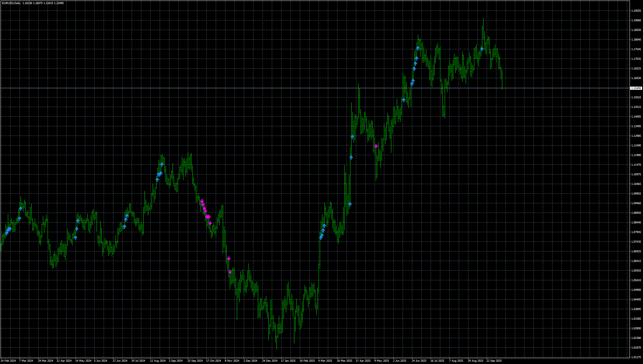Viewport: 643px width, 364px height.
Task: Click the 16 Jul 2025 date label
Action: [437, 361]
